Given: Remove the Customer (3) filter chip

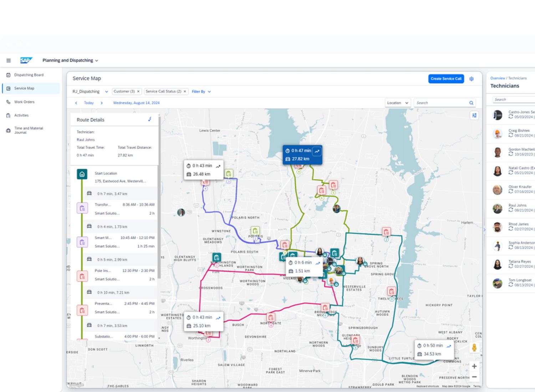Looking at the screenshot, I should pyautogui.click(x=138, y=92).
